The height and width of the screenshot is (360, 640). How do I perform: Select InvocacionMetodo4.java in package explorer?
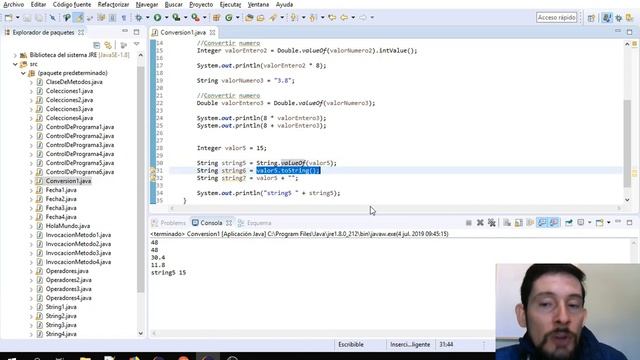pyautogui.click(x=78, y=262)
